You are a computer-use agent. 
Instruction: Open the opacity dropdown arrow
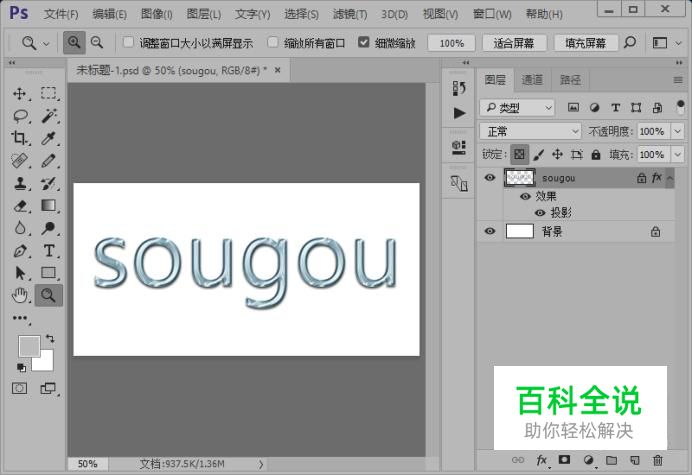tap(677, 131)
